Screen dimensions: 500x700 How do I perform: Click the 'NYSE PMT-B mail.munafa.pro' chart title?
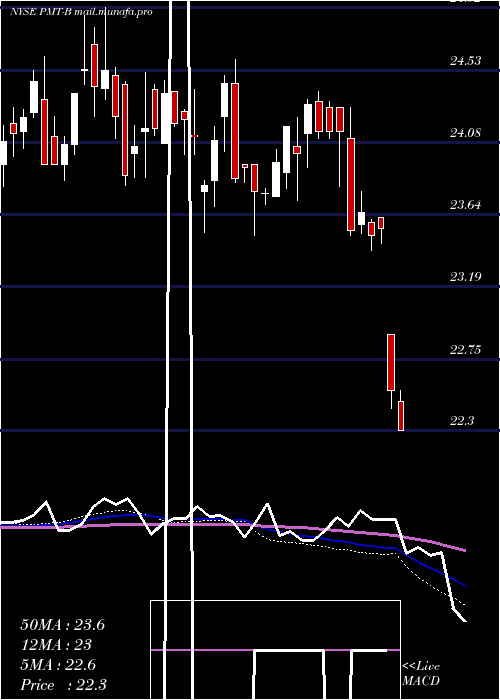pos(81,12)
